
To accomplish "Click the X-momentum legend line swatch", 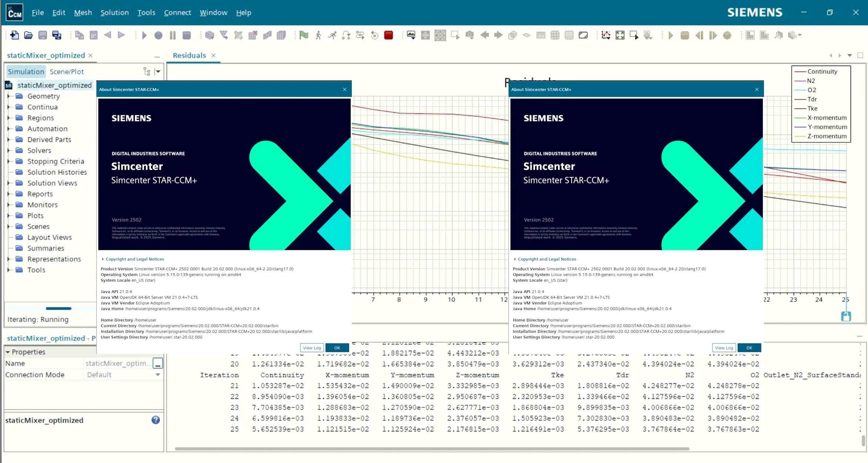I will click(800, 118).
